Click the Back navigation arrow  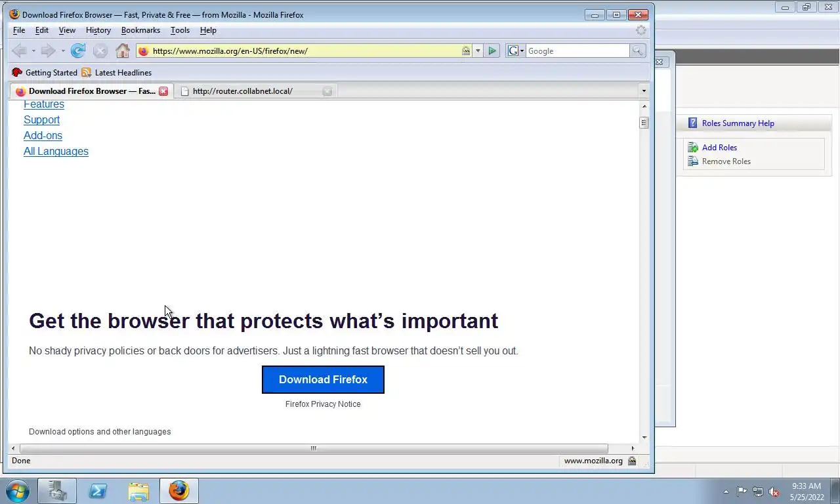(20, 51)
